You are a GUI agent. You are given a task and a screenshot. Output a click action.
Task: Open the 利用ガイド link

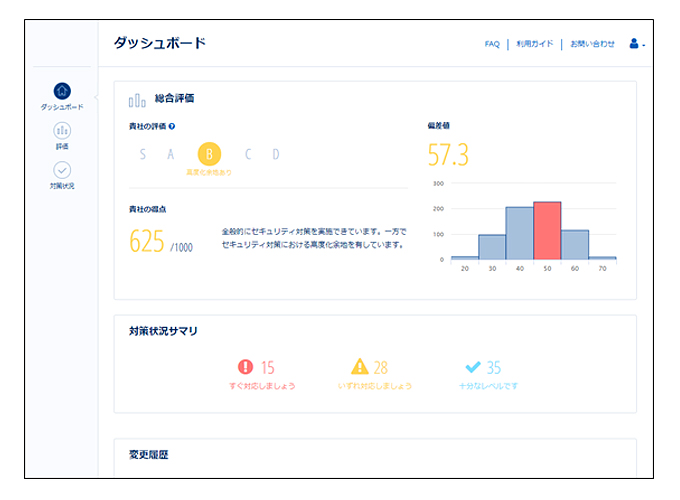tap(535, 44)
